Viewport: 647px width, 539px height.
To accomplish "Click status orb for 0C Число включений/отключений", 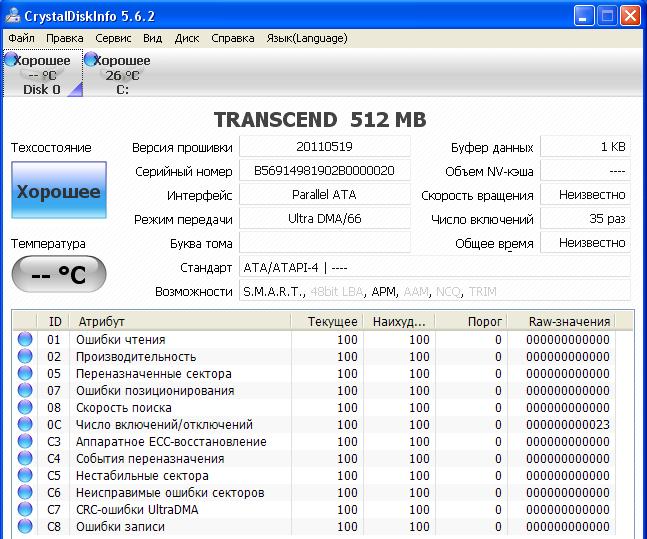I will click(x=25, y=424).
